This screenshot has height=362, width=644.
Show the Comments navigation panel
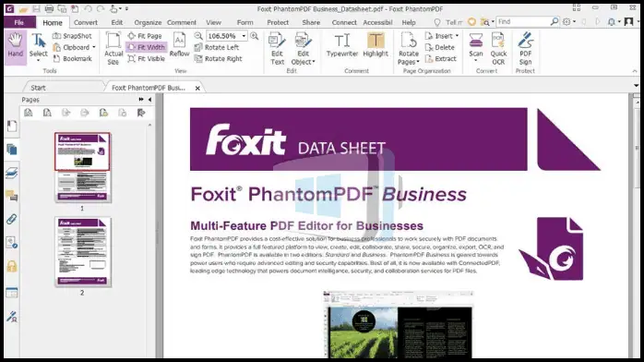click(x=11, y=196)
